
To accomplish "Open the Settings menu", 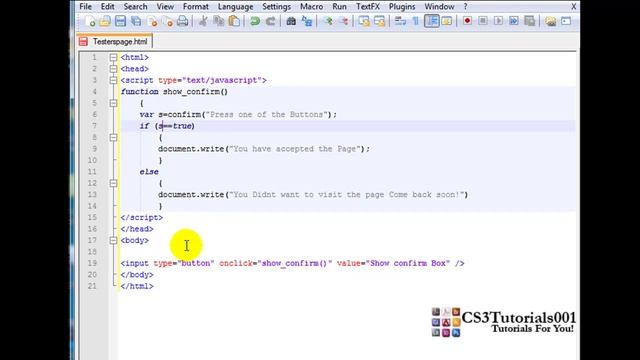I will point(276,7).
